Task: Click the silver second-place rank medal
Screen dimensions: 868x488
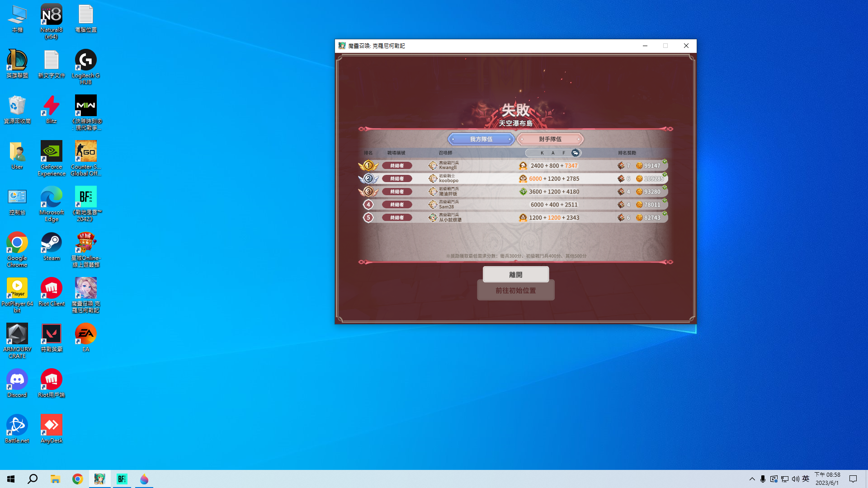Action: coord(368,179)
